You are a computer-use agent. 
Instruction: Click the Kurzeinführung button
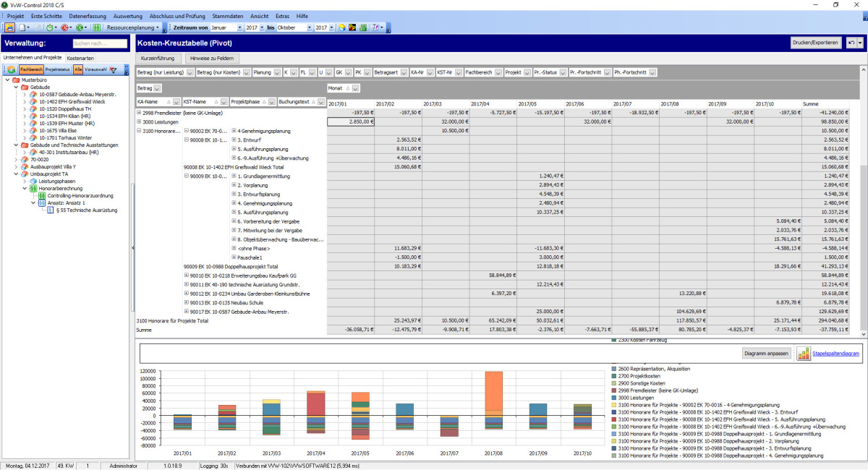pyautogui.click(x=158, y=58)
